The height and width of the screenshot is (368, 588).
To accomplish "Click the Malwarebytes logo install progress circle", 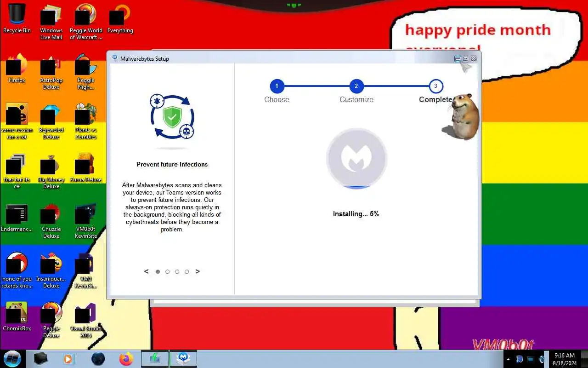I will click(356, 159).
